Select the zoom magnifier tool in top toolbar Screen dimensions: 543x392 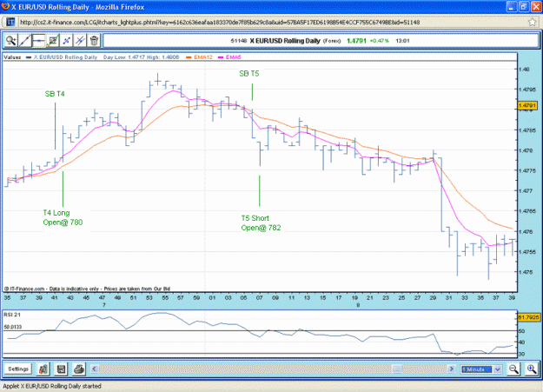(10, 41)
